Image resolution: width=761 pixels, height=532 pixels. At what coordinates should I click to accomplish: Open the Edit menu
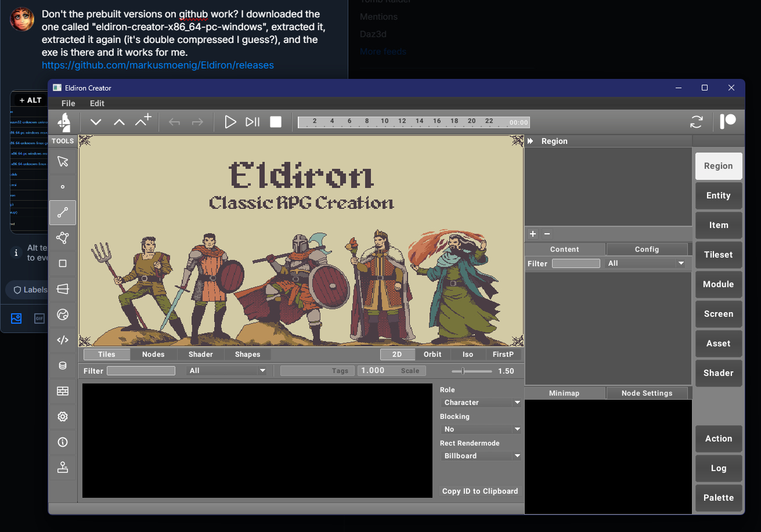point(97,103)
